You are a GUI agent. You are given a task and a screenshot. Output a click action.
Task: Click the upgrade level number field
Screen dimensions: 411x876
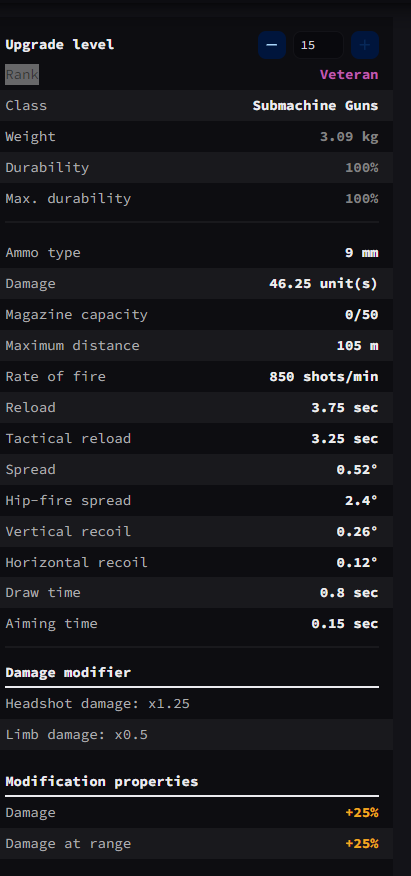click(318, 45)
